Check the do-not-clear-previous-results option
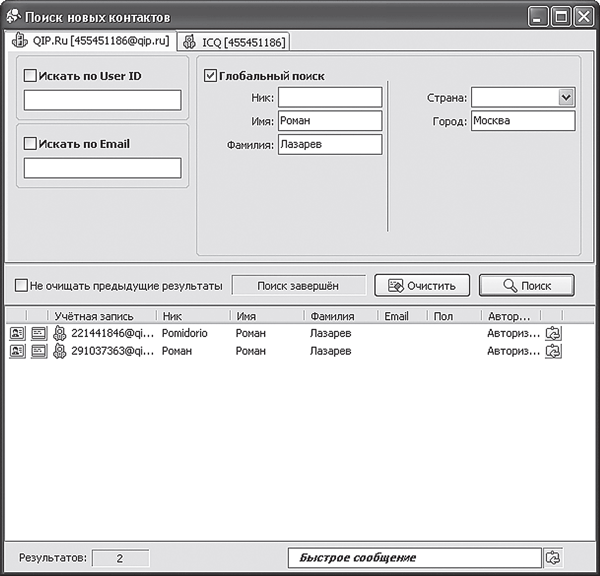The width and height of the screenshot is (600, 576). click(21, 286)
